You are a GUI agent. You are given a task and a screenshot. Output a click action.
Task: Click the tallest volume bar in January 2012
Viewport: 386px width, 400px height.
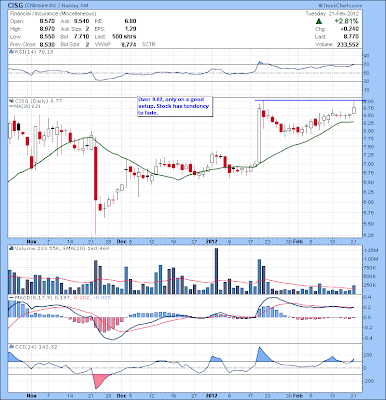216,271
